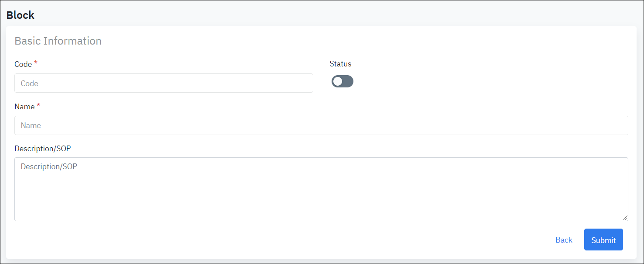644x264 pixels.
Task: Click the white knob of the Status switch
Action: point(338,81)
